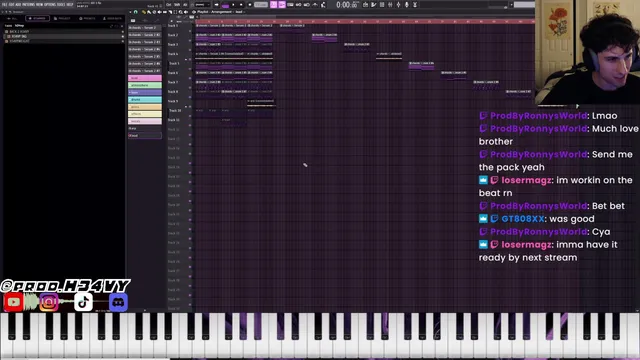Switch browser to the STARRED tab
The width and height of the screenshot is (640, 360).
pyautogui.click(x=37, y=18)
